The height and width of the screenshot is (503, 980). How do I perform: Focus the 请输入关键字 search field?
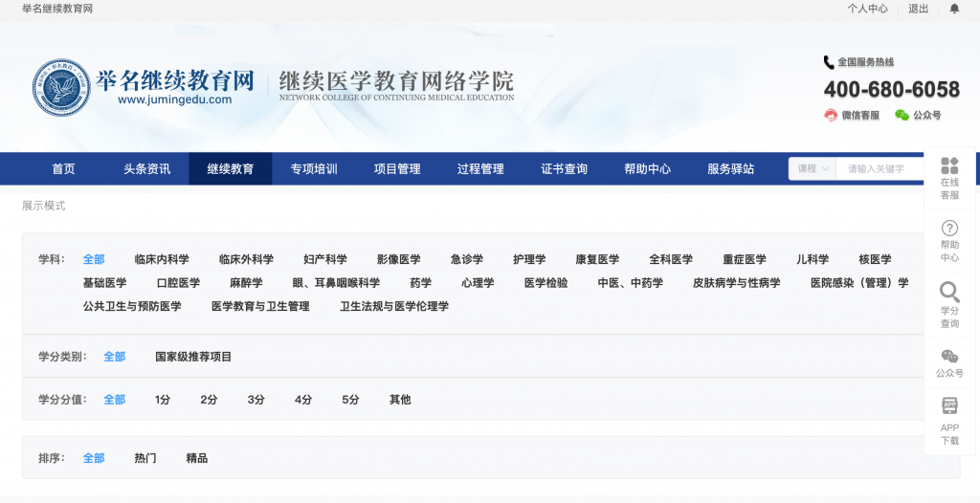click(880, 168)
